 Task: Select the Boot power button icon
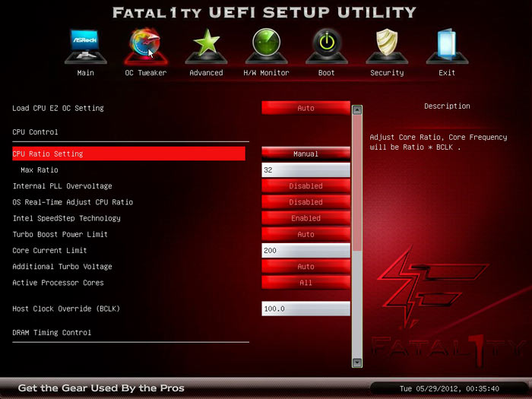pos(326,46)
